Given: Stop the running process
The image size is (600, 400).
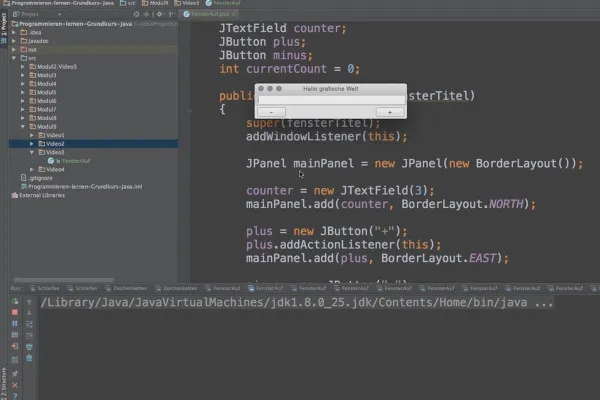Looking at the screenshot, I should point(15,312).
